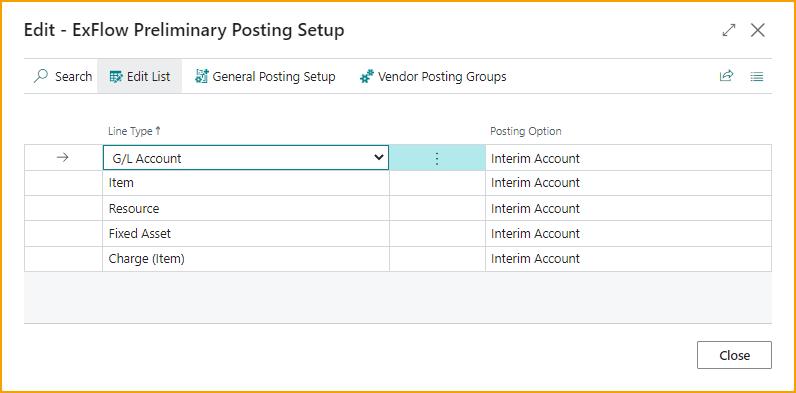
Task: Click Interim Account in Resource row
Action: tap(535, 209)
